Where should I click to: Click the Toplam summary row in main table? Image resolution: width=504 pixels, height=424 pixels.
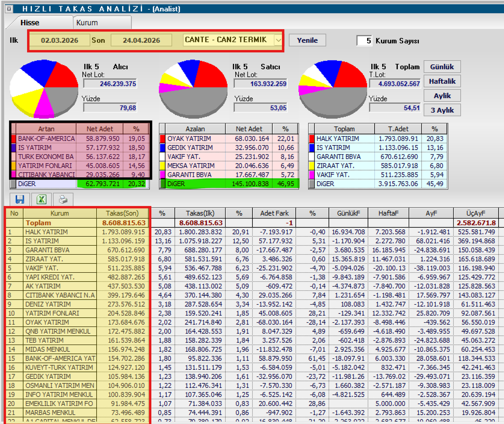[251, 223]
